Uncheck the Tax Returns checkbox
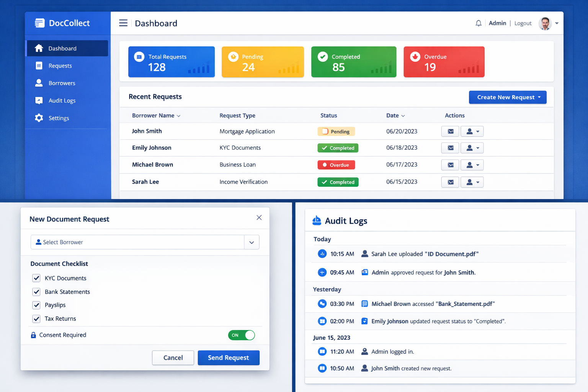This screenshot has width=588, height=392. coord(36,318)
